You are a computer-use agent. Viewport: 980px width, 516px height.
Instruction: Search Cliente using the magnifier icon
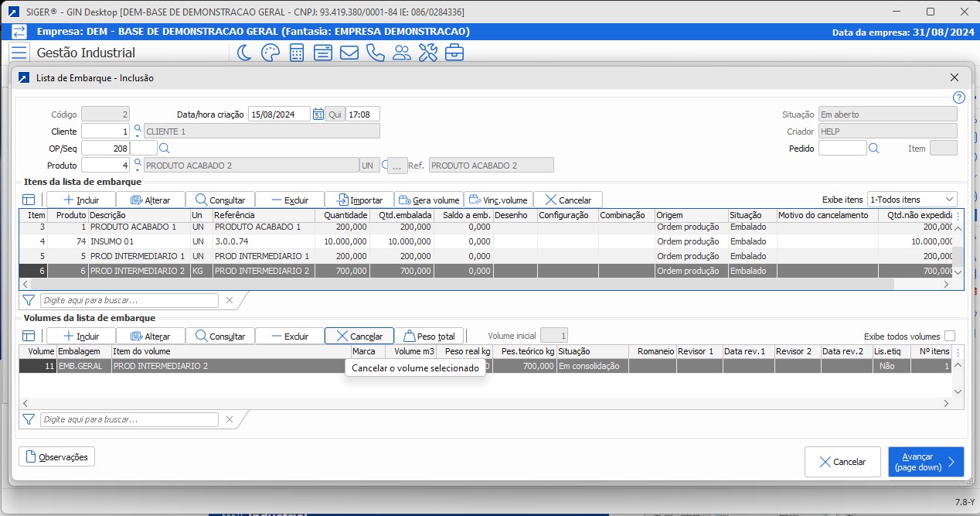click(138, 130)
